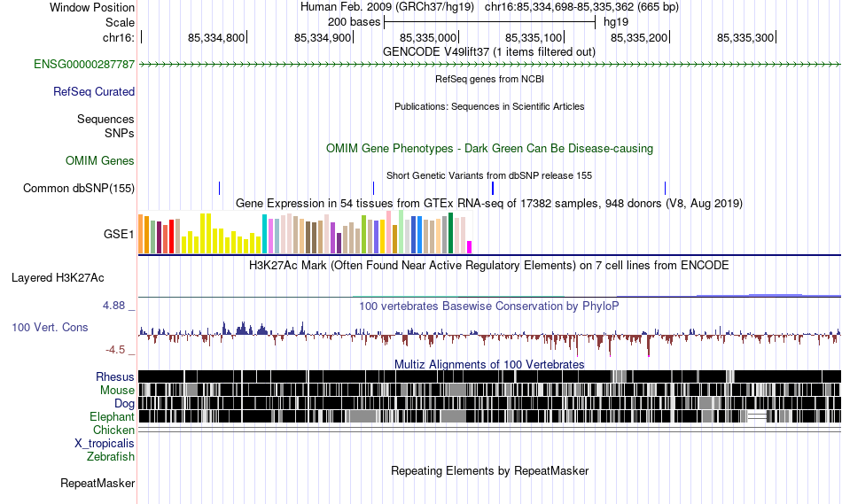
Task: Click the SNPs track label
Action: [120, 133]
